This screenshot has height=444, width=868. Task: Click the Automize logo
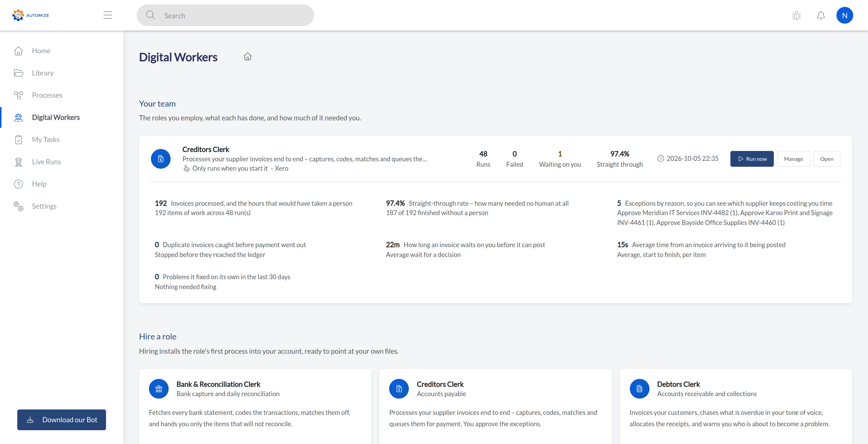coord(30,15)
